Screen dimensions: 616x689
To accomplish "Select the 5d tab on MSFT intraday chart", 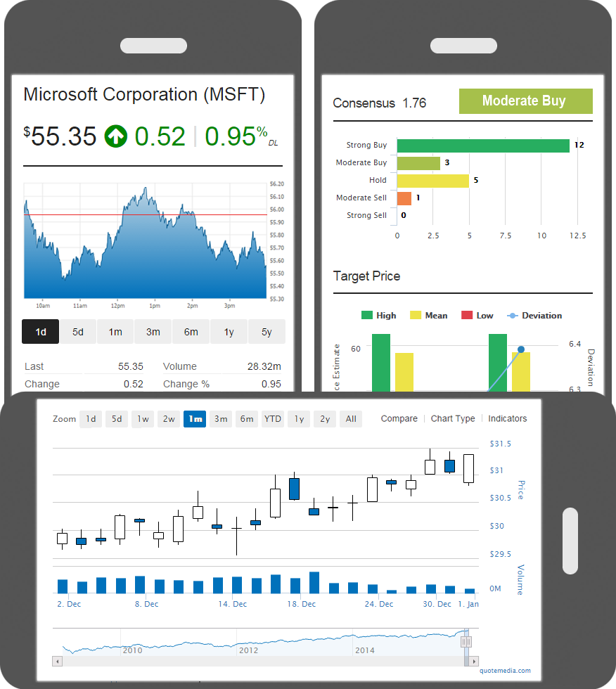I will point(78,332).
